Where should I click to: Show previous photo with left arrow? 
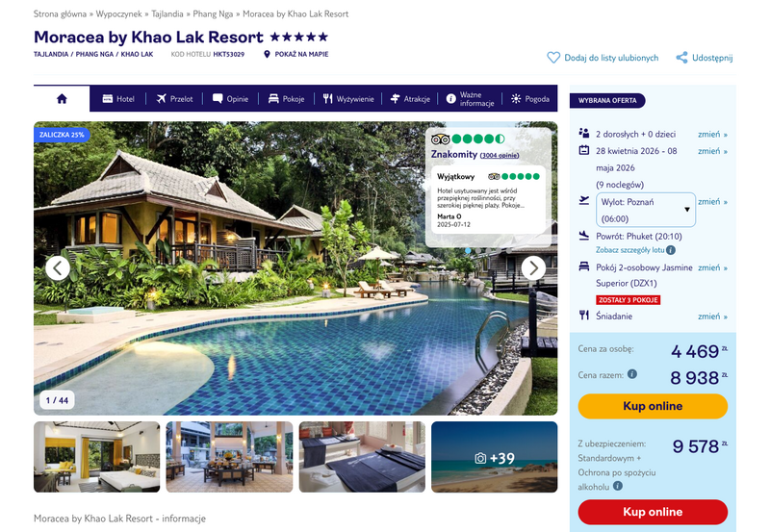pyautogui.click(x=58, y=268)
